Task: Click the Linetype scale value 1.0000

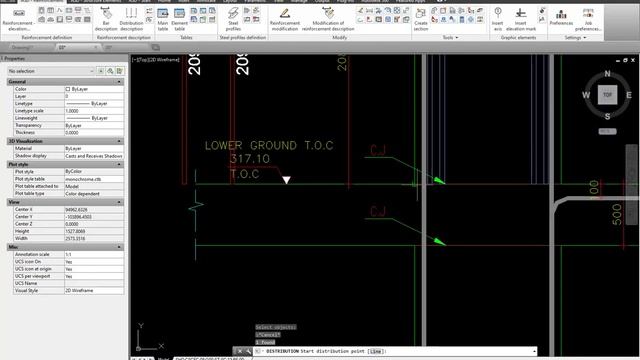Action: click(x=94, y=111)
